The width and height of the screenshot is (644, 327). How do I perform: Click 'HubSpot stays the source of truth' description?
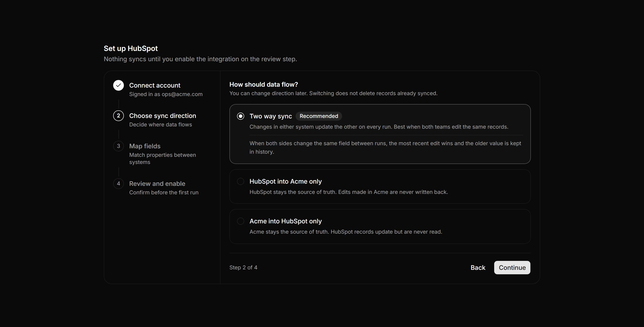(349, 192)
